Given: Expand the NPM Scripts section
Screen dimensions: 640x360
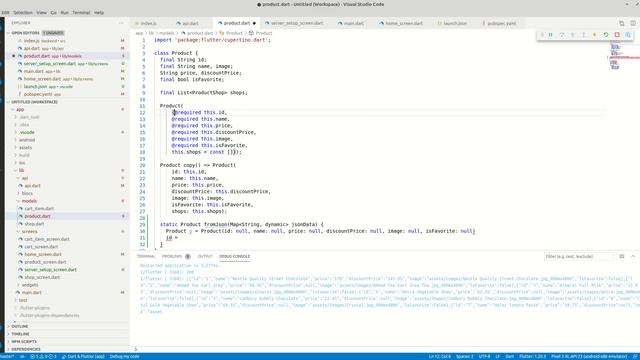Looking at the screenshot, I should [x=67, y=342].
